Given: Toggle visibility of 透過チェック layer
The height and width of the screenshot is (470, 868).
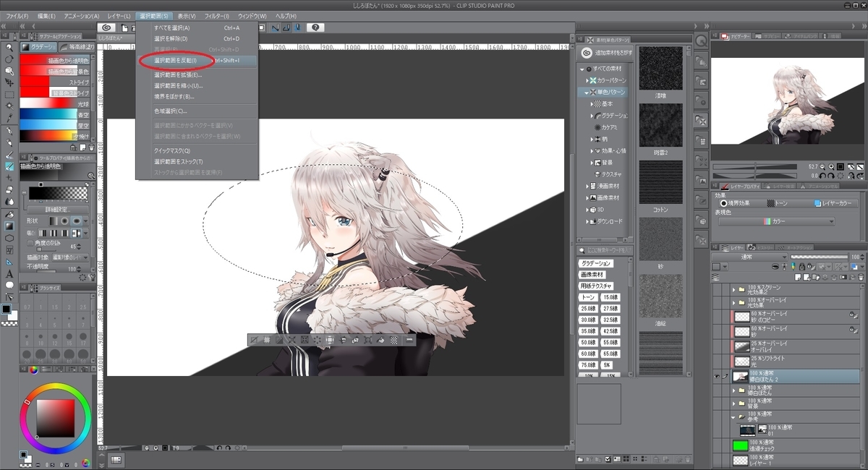Looking at the screenshot, I should tap(717, 445).
